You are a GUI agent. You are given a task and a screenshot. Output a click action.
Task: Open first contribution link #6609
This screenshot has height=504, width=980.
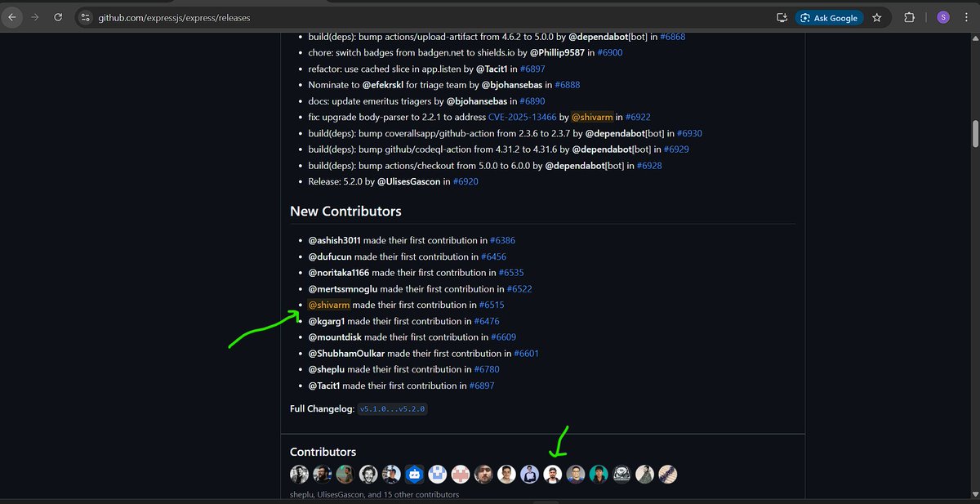[503, 337]
